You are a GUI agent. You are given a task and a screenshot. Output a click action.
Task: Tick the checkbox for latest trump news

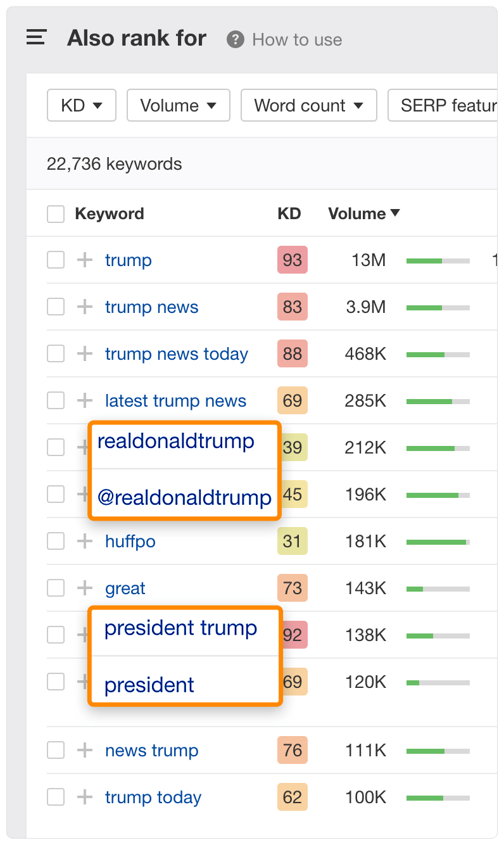pyautogui.click(x=56, y=400)
